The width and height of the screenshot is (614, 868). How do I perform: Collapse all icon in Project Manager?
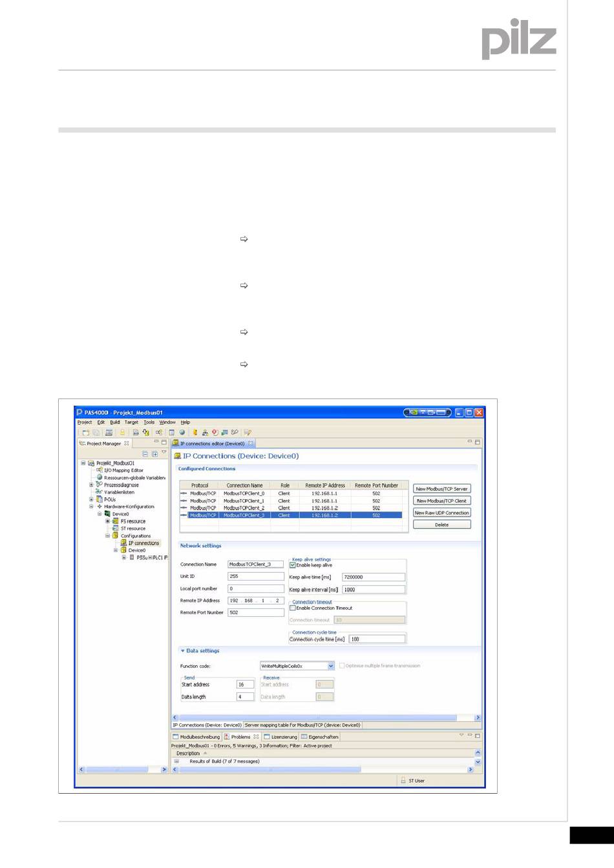[145, 453]
